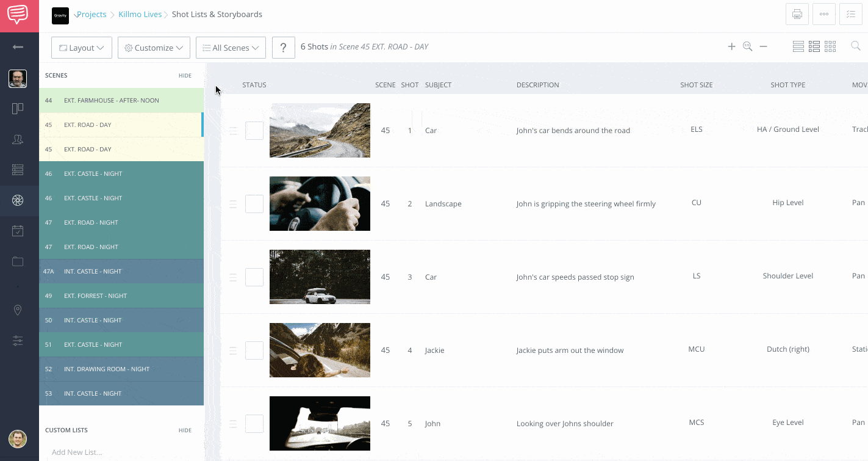Open the Killmo Lives breadcrumb link
Screen dimensions: 868x461
point(140,14)
